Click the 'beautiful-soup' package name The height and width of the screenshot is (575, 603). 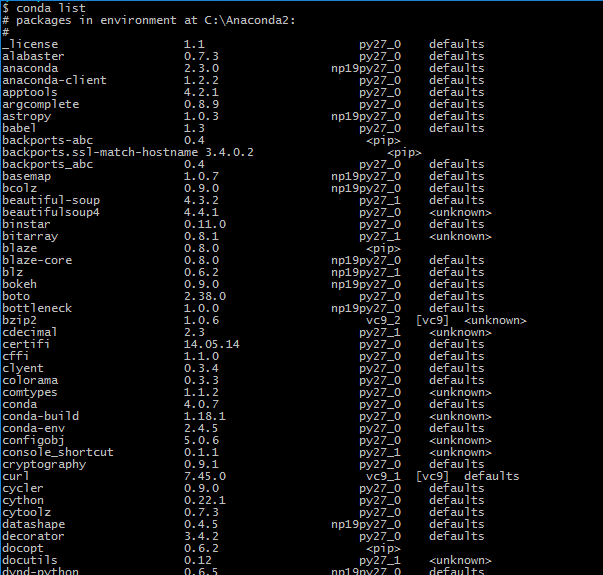pyautogui.click(x=51, y=200)
